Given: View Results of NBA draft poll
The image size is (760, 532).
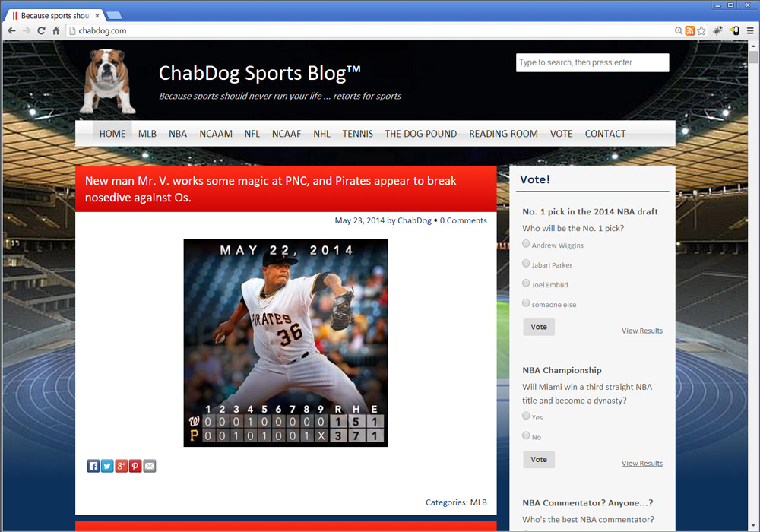Looking at the screenshot, I should pos(642,331).
